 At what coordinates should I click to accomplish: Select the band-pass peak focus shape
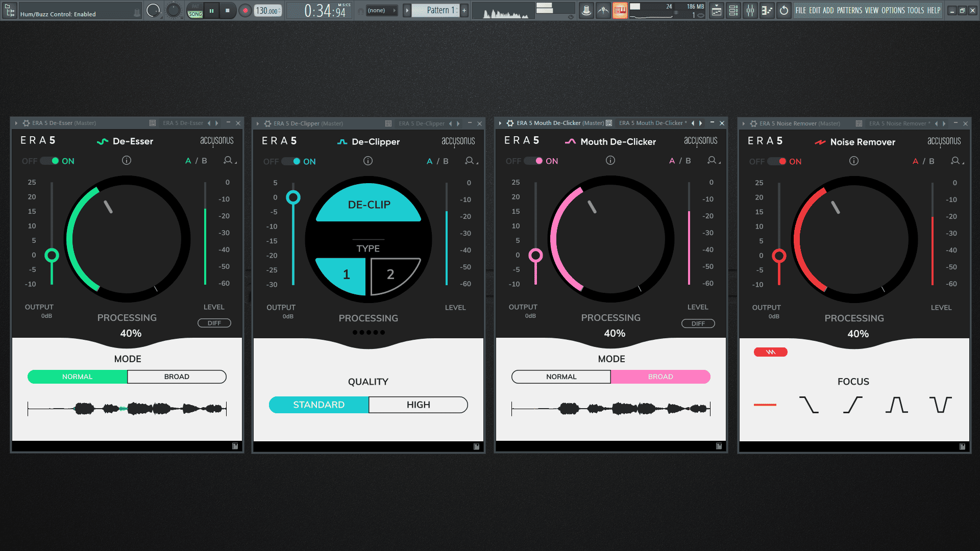[x=897, y=405]
